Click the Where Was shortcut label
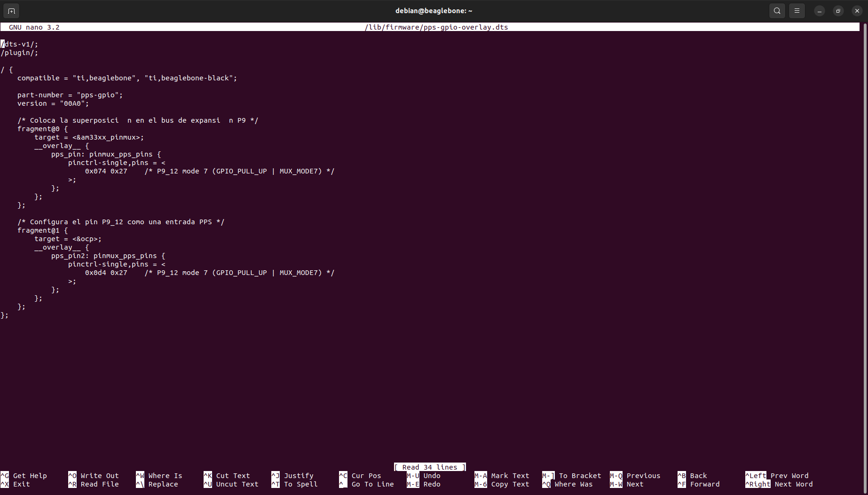The height and width of the screenshot is (495, 868). [574, 484]
